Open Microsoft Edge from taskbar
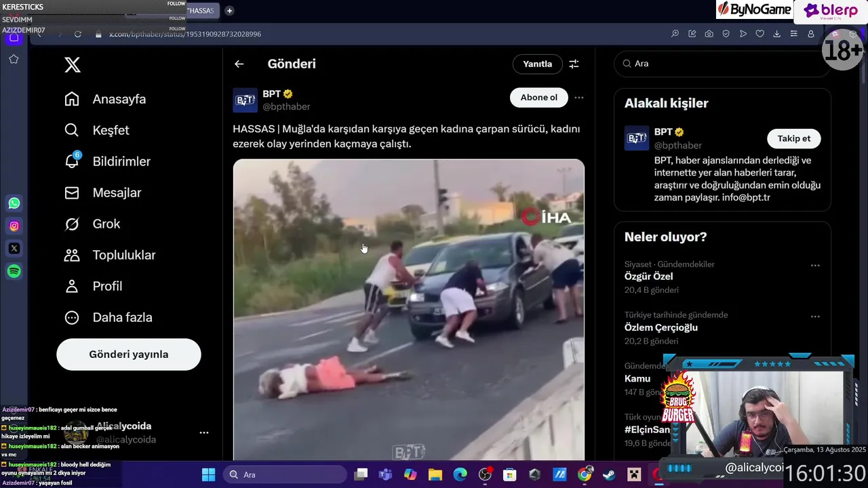The image size is (868, 488). point(460,474)
